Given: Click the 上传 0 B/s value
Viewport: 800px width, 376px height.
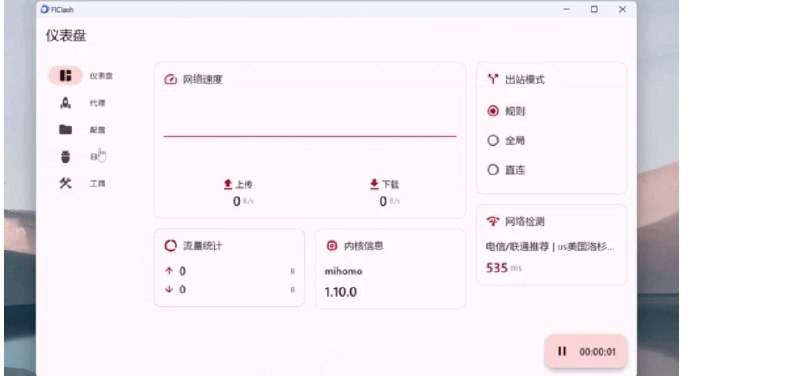Looking at the screenshot, I should (243, 202).
